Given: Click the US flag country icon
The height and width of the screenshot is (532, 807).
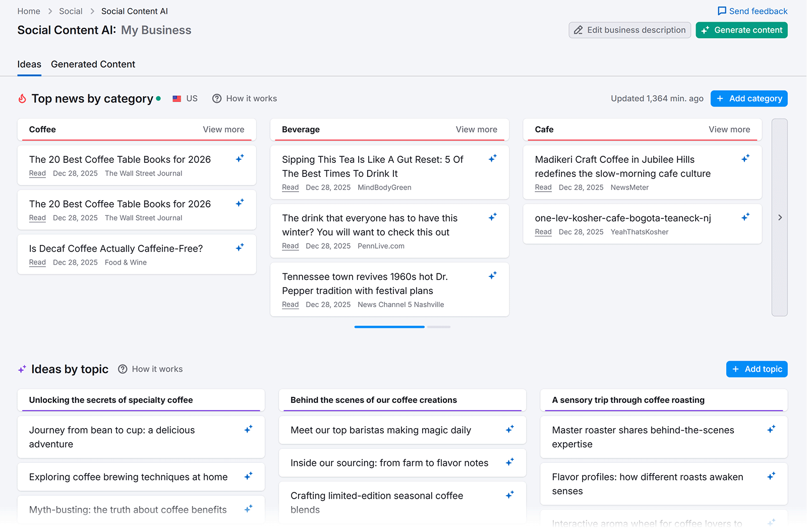Looking at the screenshot, I should (177, 98).
